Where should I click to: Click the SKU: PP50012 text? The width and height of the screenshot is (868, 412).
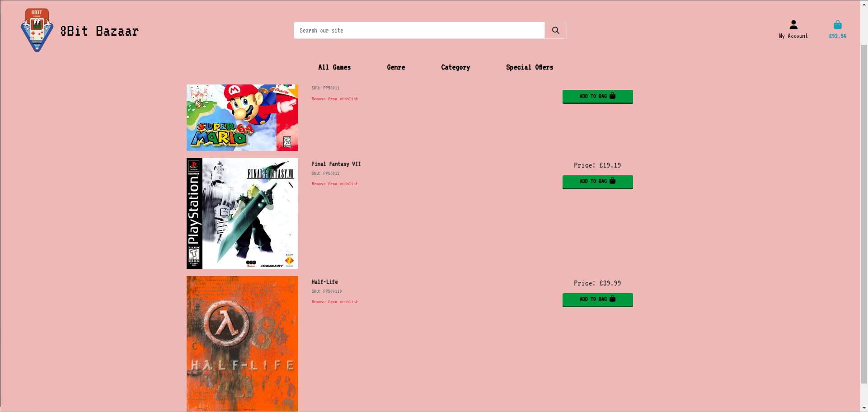point(325,173)
